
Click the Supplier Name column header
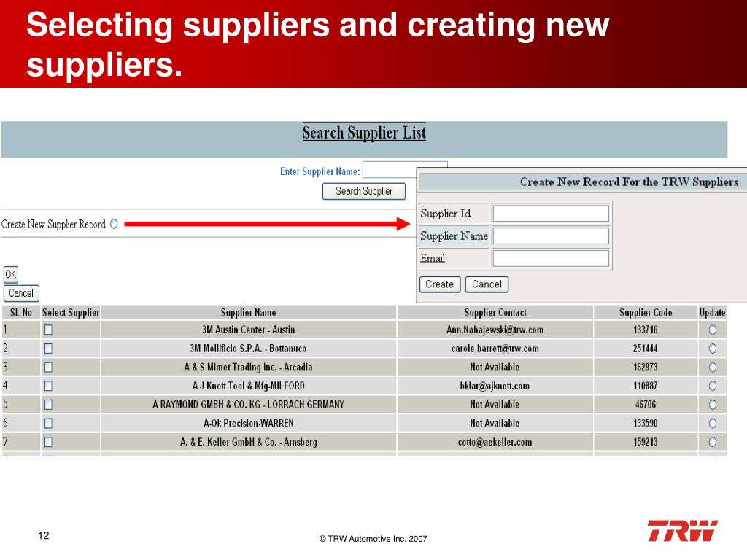(248, 313)
